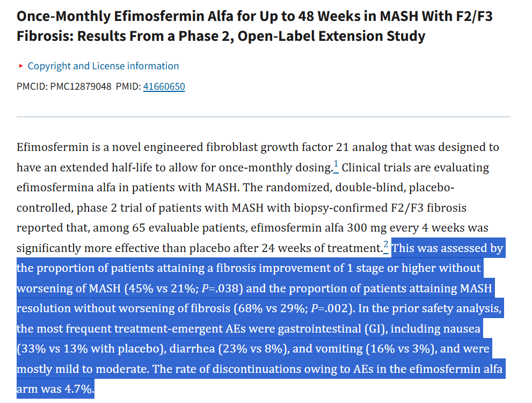532x403 pixels.
Task: Click 'Once-Monthly' in the article title
Action: [x=64, y=16]
